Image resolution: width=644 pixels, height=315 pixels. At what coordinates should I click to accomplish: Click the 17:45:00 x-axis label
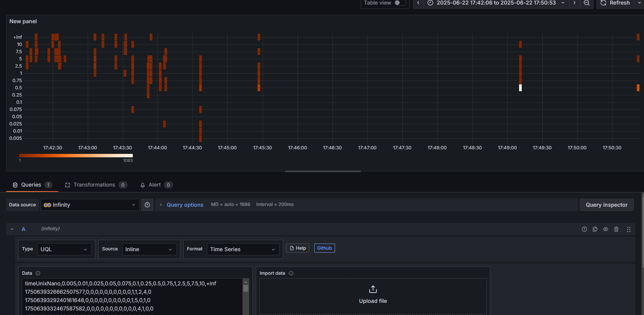click(x=227, y=148)
